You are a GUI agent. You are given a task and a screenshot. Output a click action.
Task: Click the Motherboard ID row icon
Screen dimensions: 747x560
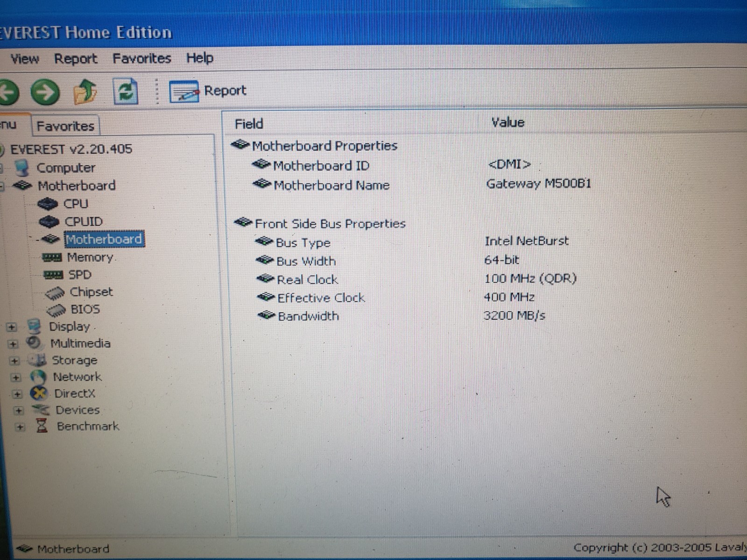coord(261,164)
